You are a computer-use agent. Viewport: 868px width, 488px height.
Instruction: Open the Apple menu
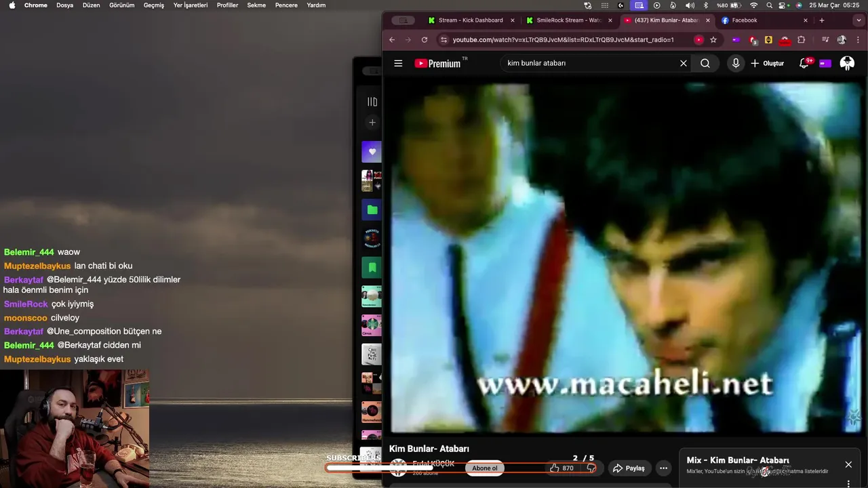[x=12, y=5]
